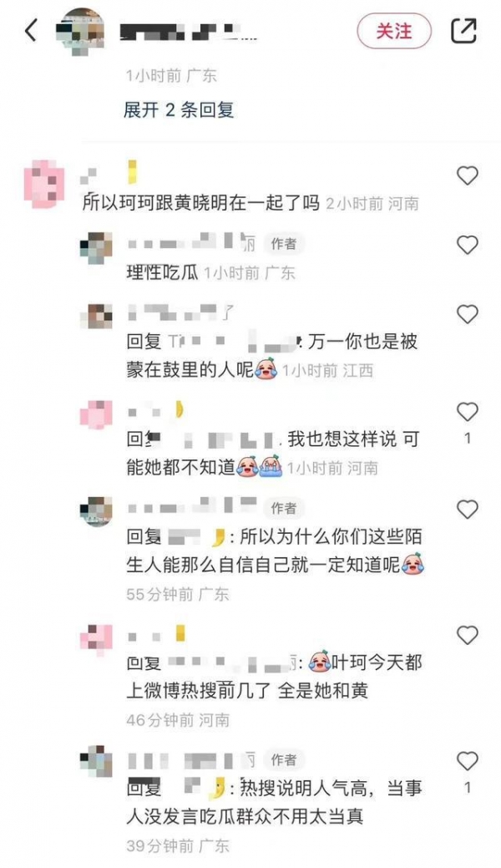The width and height of the screenshot is (501, 868).
Task: Like the comment asking about 黄晓明
Action: click(468, 175)
